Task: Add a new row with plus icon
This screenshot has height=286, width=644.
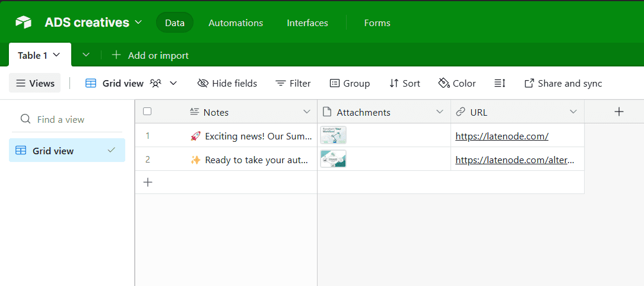Action: tap(148, 182)
